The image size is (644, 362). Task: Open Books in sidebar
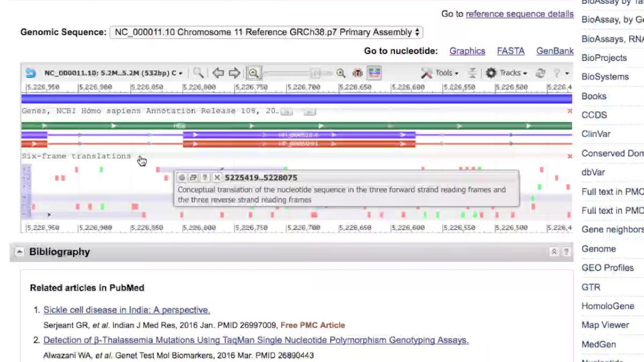click(594, 96)
